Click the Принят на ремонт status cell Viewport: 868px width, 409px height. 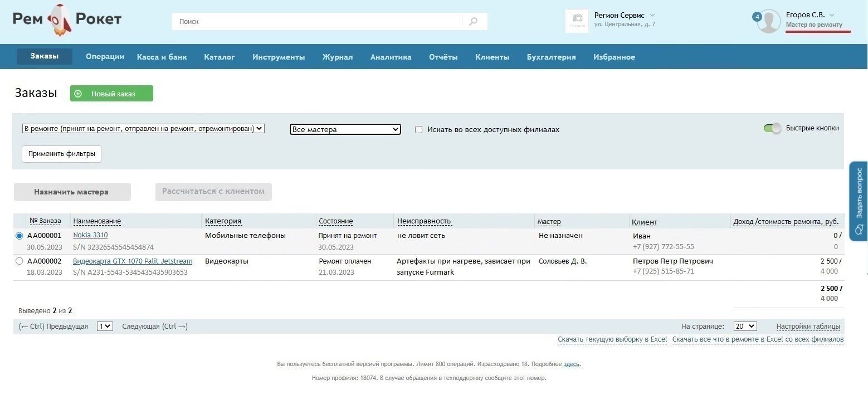348,236
